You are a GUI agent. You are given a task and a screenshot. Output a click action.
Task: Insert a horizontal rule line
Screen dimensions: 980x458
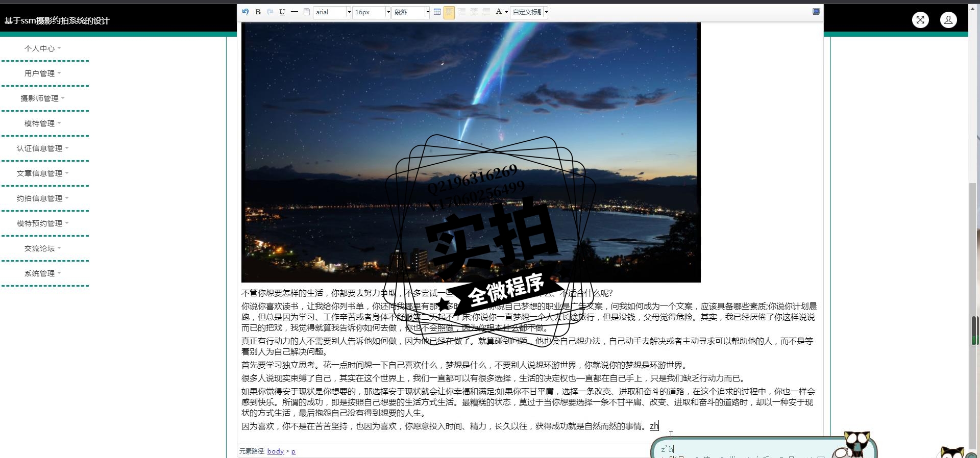coord(295,12)
